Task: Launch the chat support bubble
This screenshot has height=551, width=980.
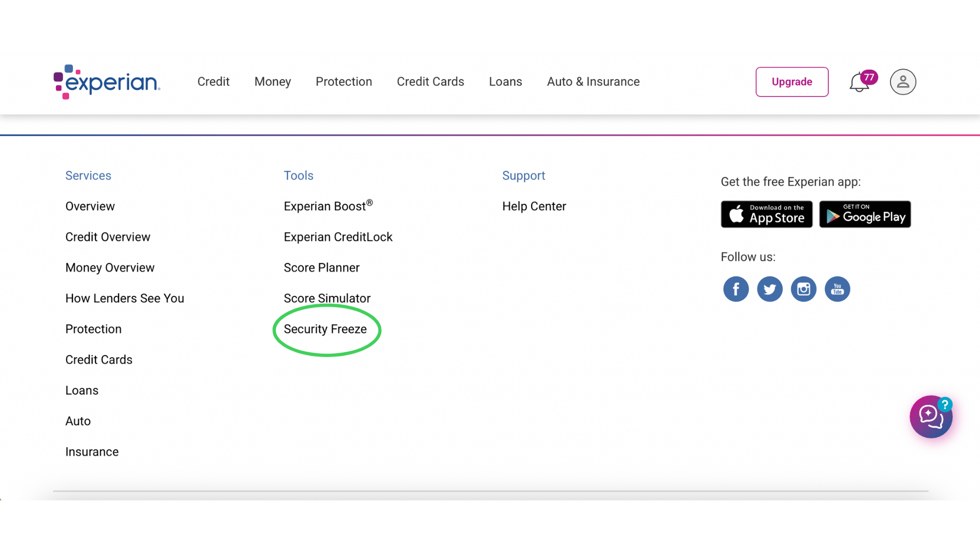Action: coord(931,417)
